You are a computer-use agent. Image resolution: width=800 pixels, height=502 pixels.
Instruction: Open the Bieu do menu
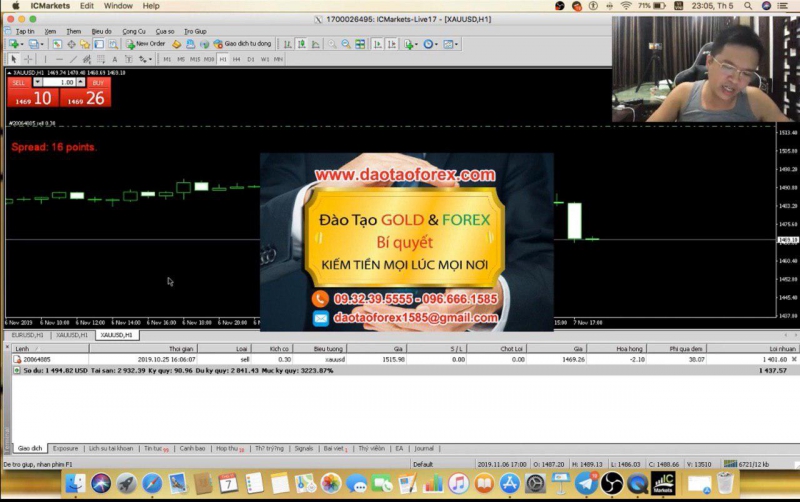[101, 31]
